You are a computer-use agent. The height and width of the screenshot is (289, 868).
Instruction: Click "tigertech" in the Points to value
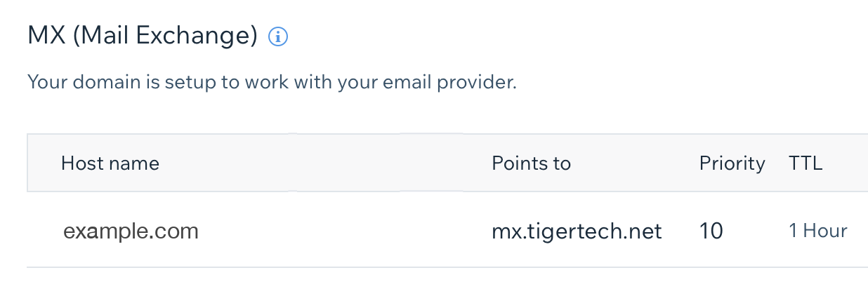coord(581,231)
